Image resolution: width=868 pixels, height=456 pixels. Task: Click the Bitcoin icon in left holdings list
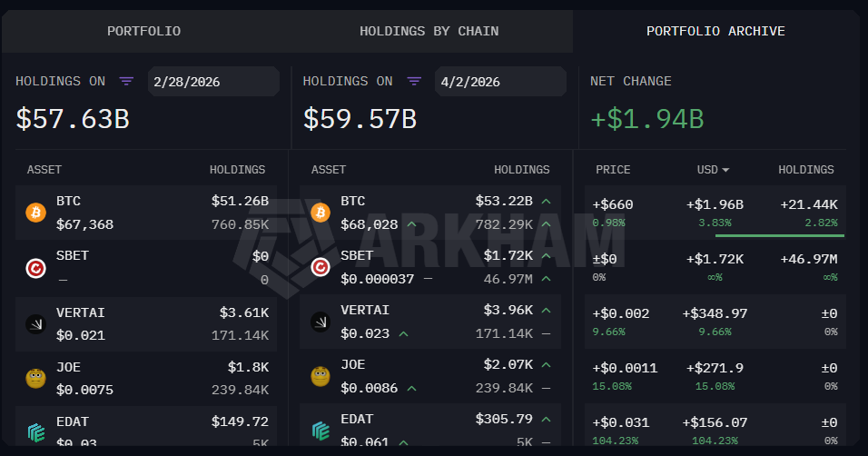pyautogui.click(x=35, y=213)
